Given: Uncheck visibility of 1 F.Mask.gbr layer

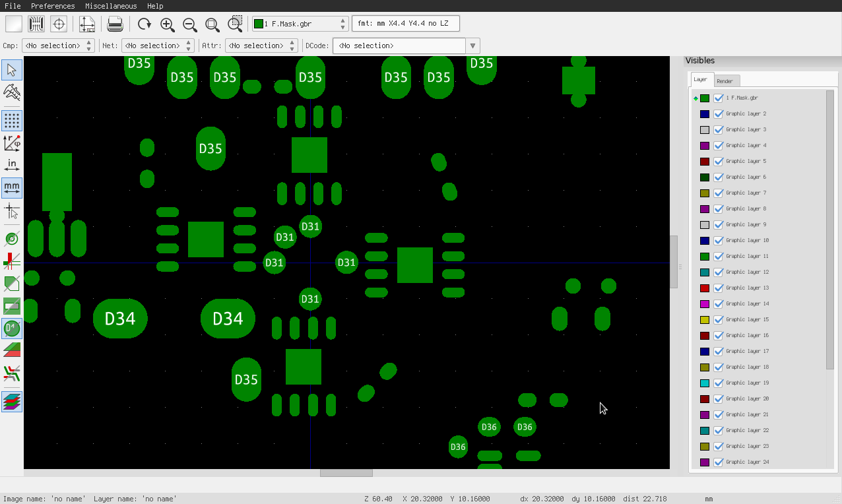Looking at the screenshot, I should tap(719, 98).
